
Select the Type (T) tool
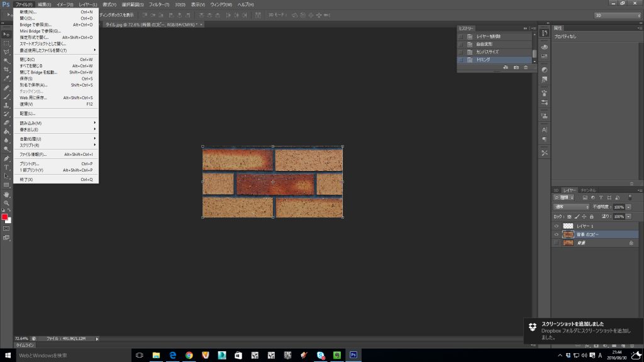[x=6, y=167]
